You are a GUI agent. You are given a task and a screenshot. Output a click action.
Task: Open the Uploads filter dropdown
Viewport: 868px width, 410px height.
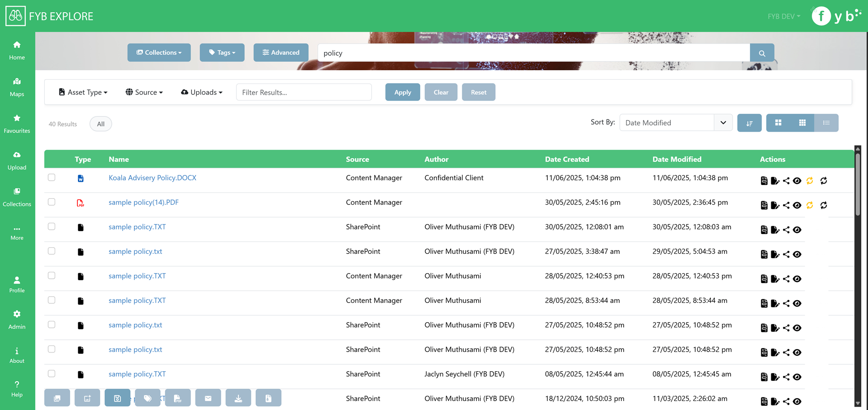(201, 92)
